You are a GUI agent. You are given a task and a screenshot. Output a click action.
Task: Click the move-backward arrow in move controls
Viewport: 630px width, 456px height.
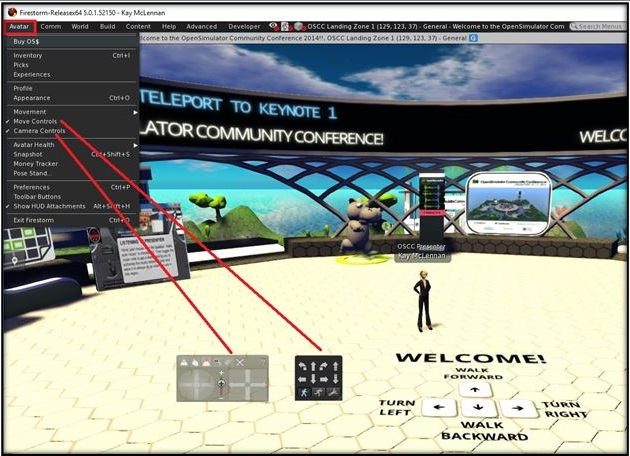[x=313, y=379]
